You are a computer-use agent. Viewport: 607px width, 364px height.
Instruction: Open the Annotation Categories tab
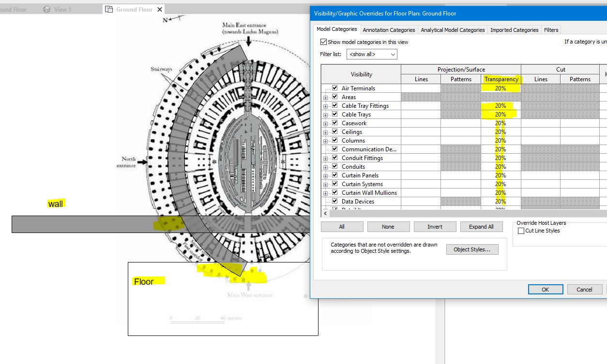(x=389, y=30)
